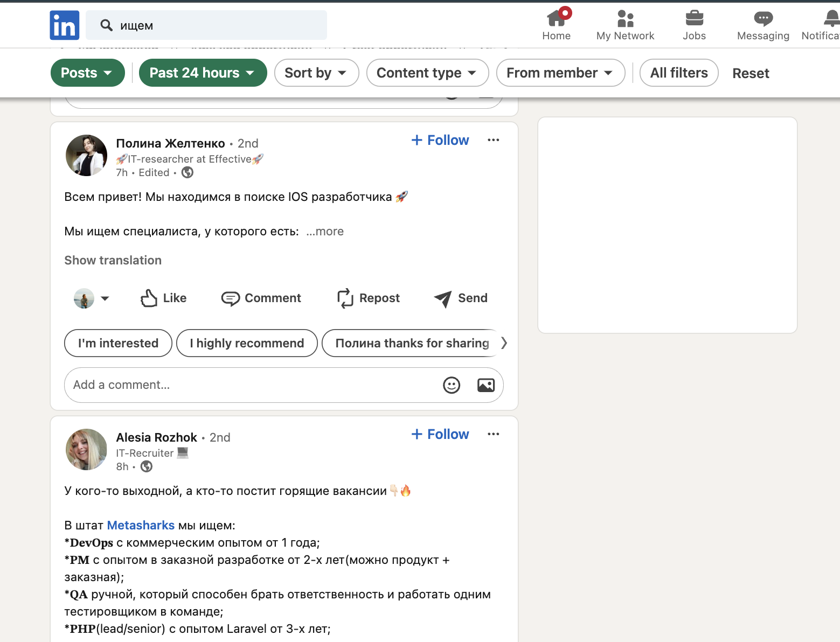Open options menu on Alesia's post

click(x=493, y=434)
